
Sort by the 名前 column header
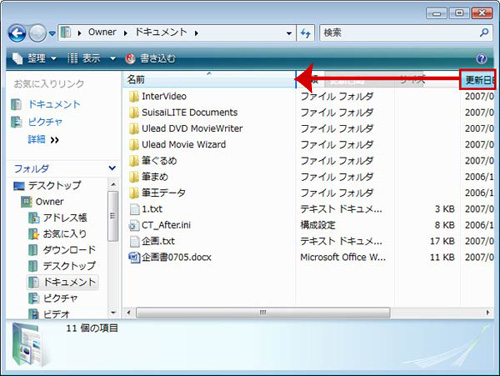coord(208,79)
